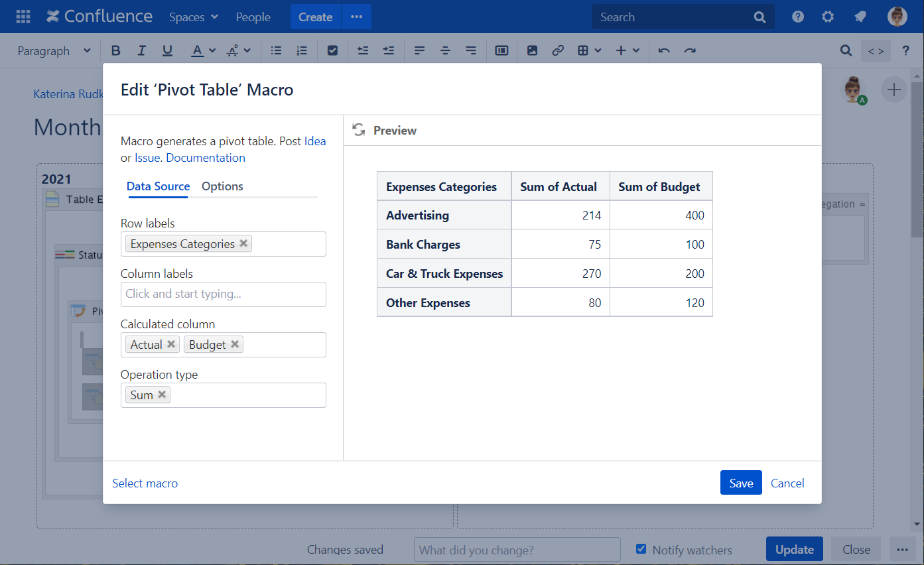The height and width of the screenshot is (565, 924).
Task: Save the Pivot Table macro
Action: pos(741,483)
